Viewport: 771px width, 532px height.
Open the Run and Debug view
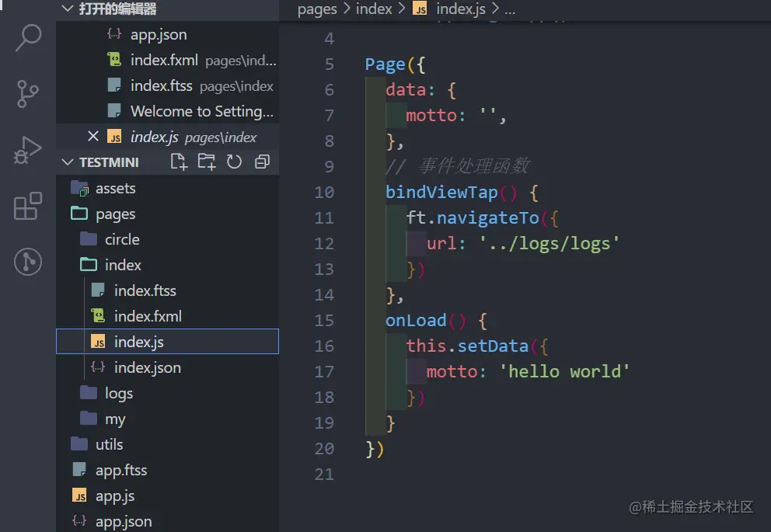pos(27,150)
